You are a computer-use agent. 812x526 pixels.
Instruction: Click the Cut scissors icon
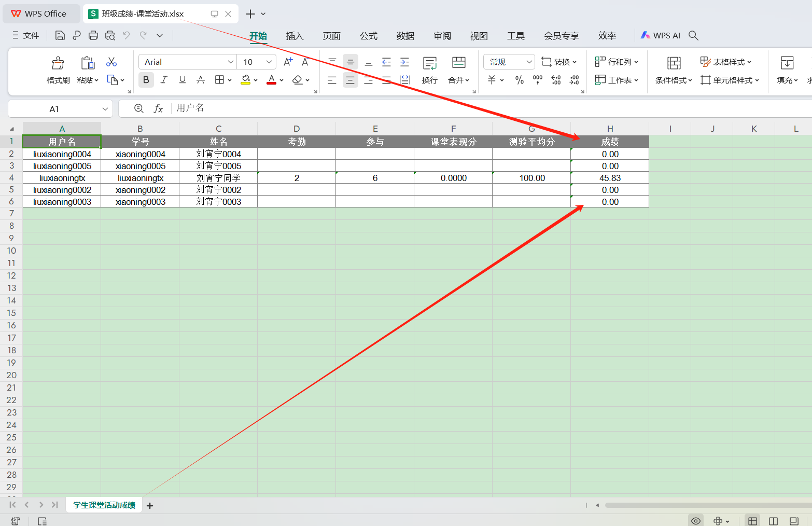[111, 62]
